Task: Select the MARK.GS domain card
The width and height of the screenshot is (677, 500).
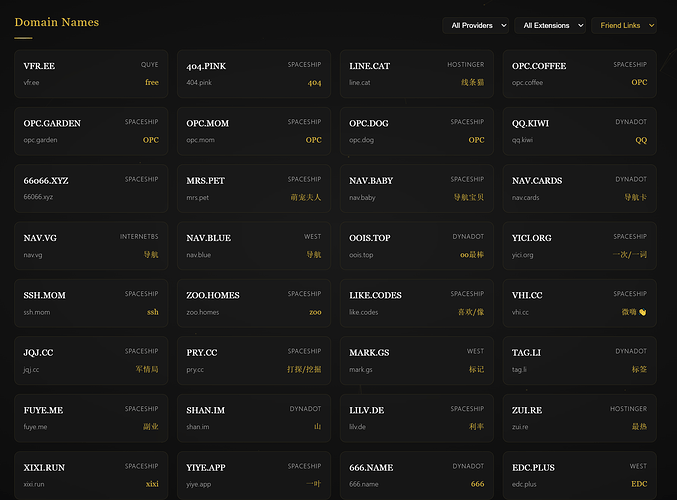Action: [x=417, y=361]
